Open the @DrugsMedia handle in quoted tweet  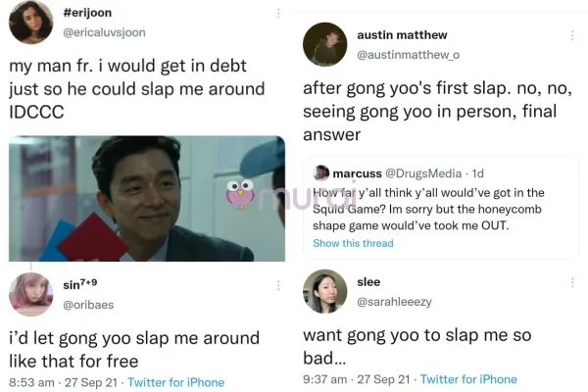tap(423, 172)
